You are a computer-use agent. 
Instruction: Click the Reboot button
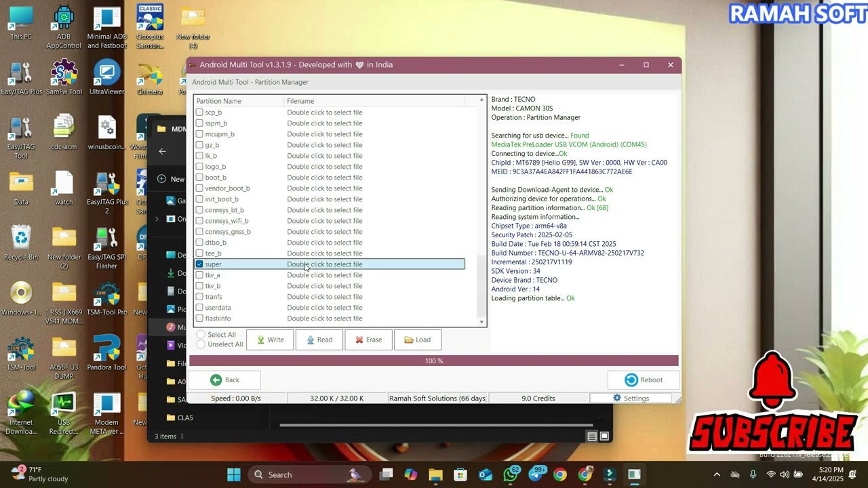(x=643, y=380)
